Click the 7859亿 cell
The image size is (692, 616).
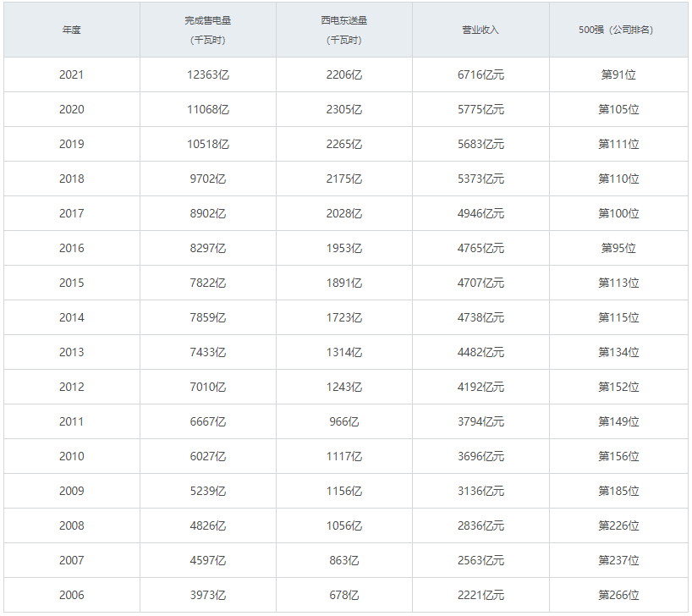[x=208, y=317]
